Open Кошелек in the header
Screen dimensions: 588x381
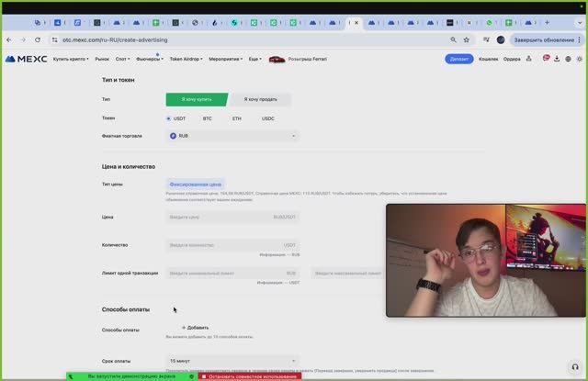tap(488, 59)
